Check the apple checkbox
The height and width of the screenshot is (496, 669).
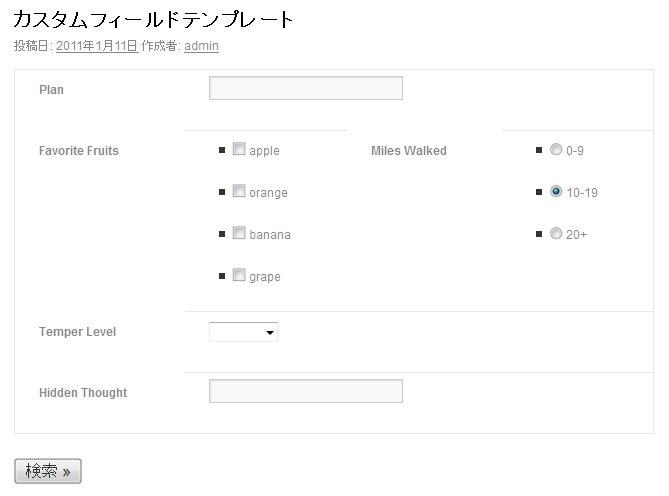(239, 150)
